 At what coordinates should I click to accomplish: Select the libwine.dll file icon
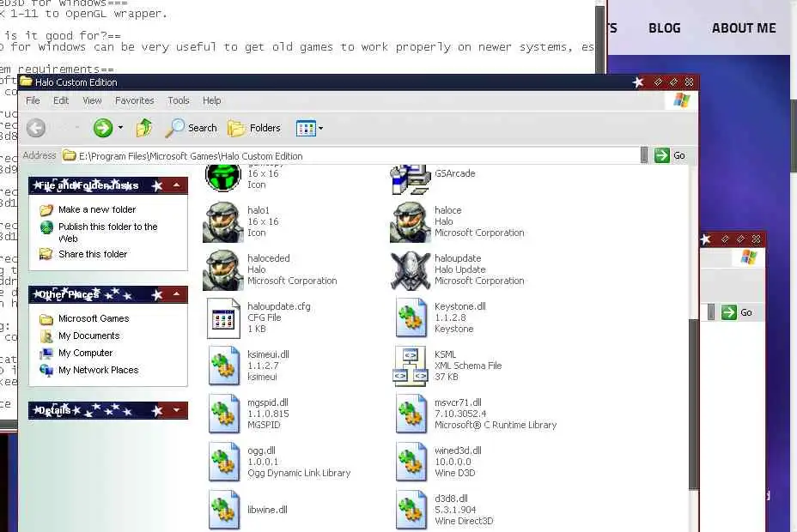tap(223, 511)
